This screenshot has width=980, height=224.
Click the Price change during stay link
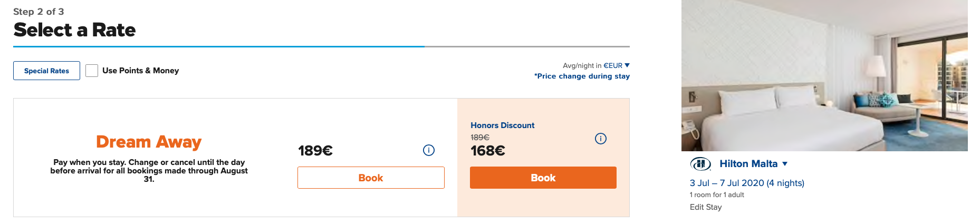[582, 76]
